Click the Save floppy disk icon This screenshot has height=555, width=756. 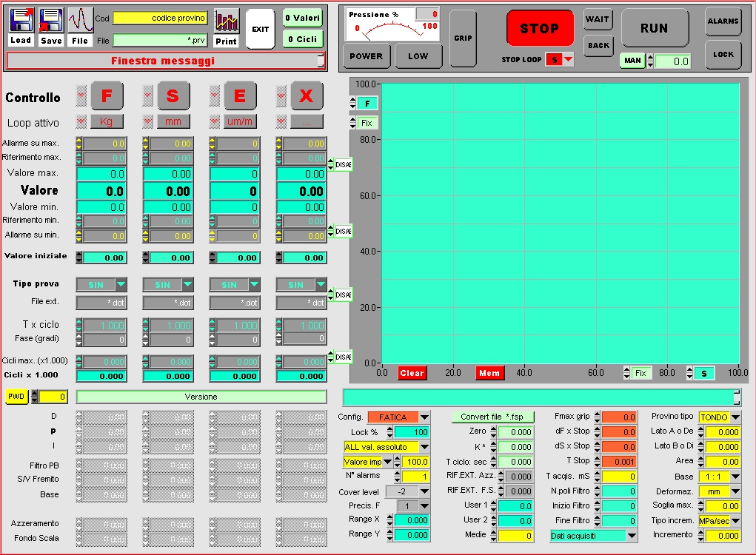click(51, 20)
